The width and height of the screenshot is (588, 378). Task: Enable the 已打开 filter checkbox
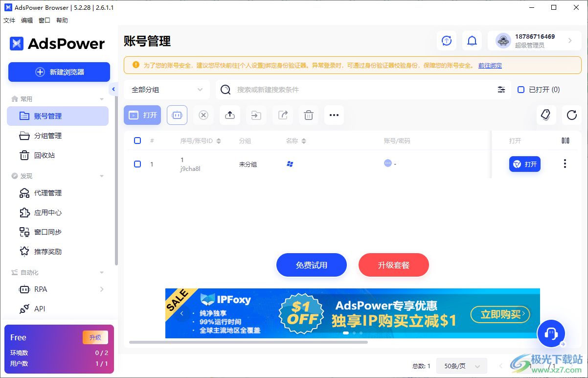(x=520, y=89)
